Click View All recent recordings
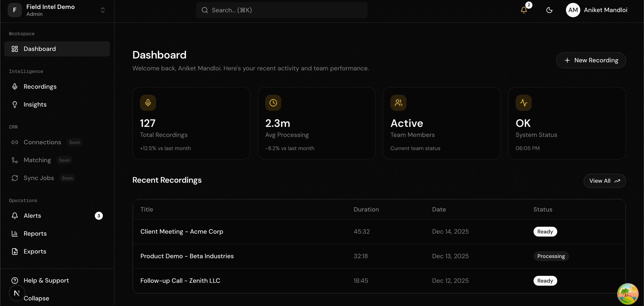 604,181
